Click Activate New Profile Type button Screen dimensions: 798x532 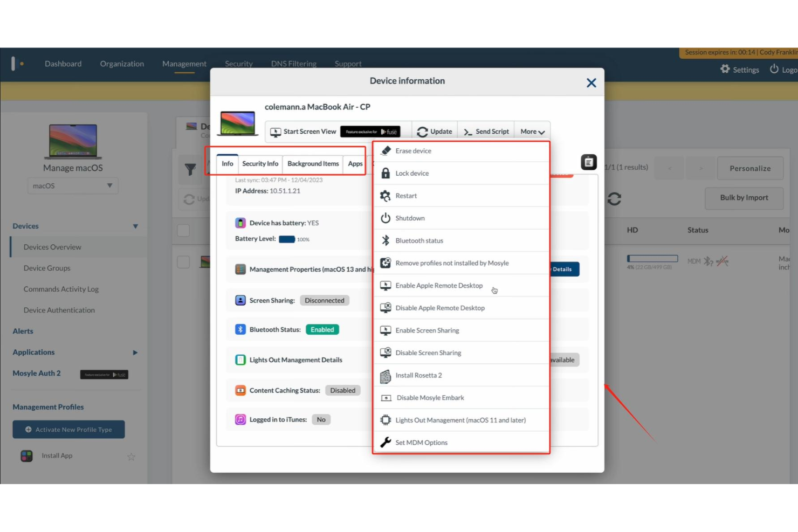[68, 430]
